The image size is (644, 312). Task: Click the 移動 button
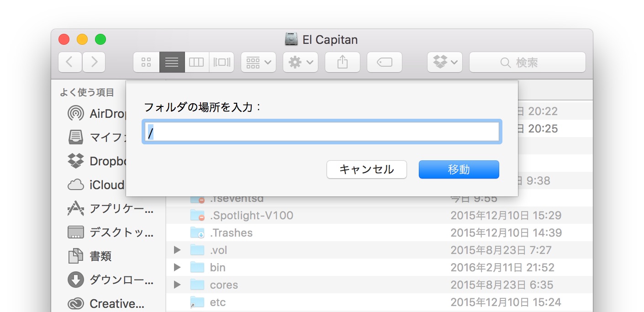point(459,169)
